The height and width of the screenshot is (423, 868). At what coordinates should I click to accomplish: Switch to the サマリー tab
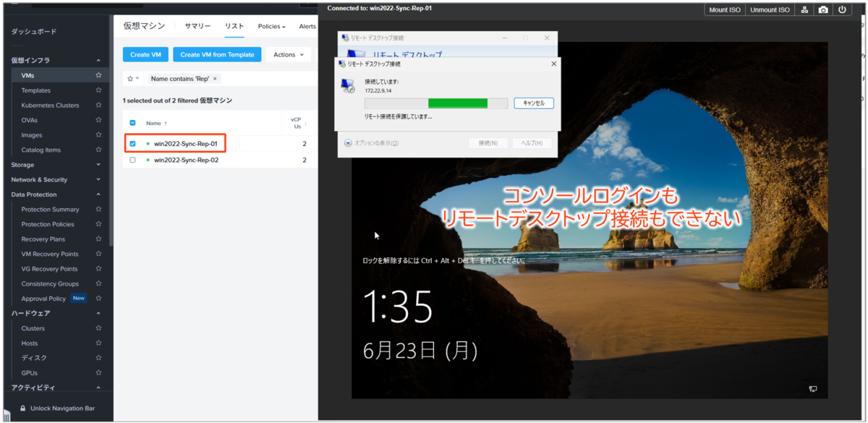click(197, 26)
